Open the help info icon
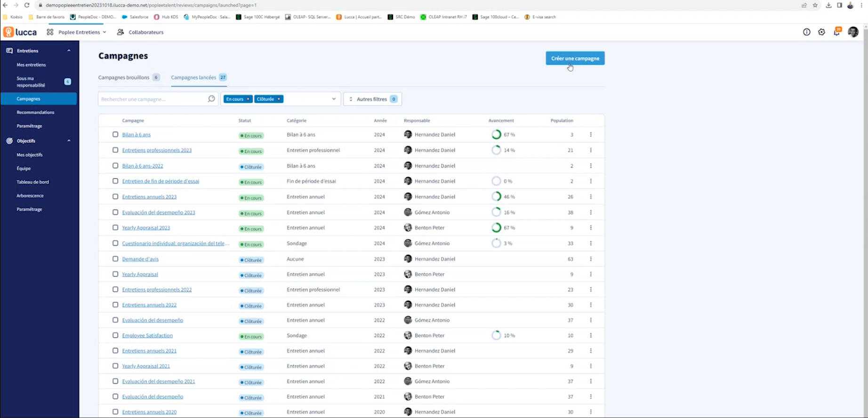This screenshot has width=868, height=418. tap(806, 32)
